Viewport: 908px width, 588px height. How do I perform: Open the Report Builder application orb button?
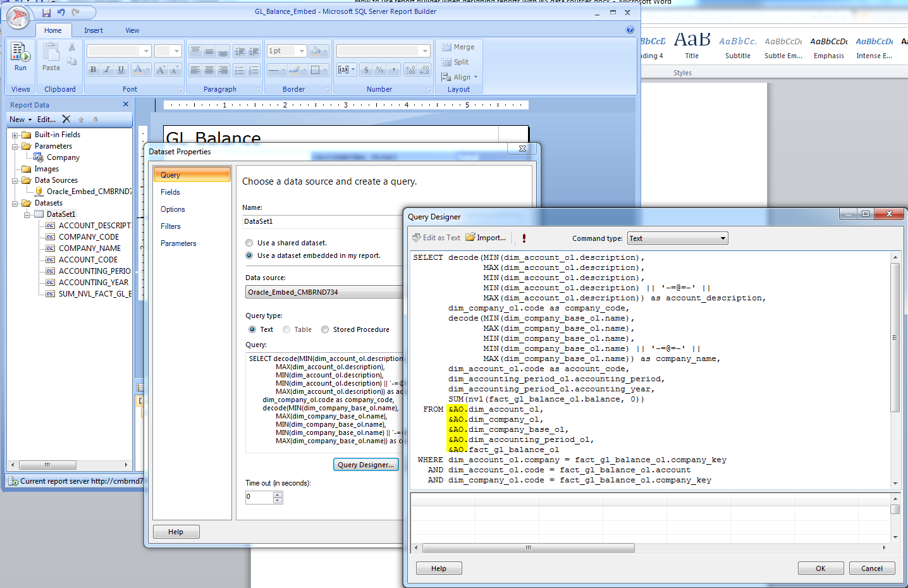tap(18, 18)
